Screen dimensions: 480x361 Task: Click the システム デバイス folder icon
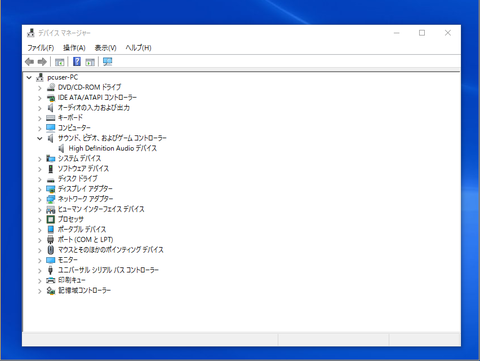(x=51, y=158)
